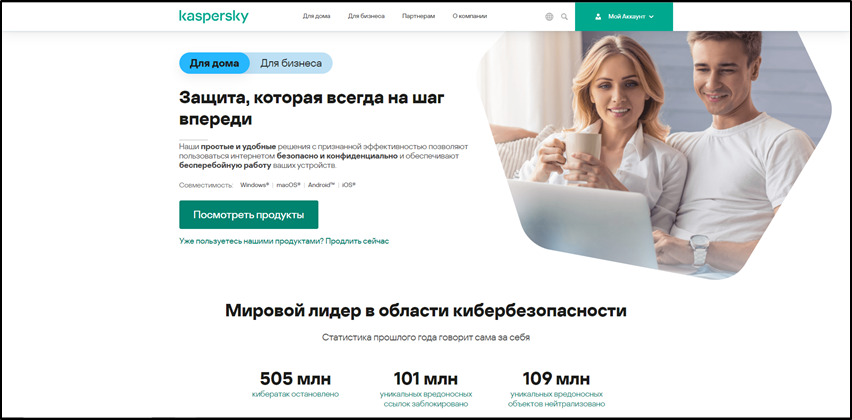This screenshot has width=852, height=420.
Task: Click the search magnifier icon
Action: click(x=565, y=16)
